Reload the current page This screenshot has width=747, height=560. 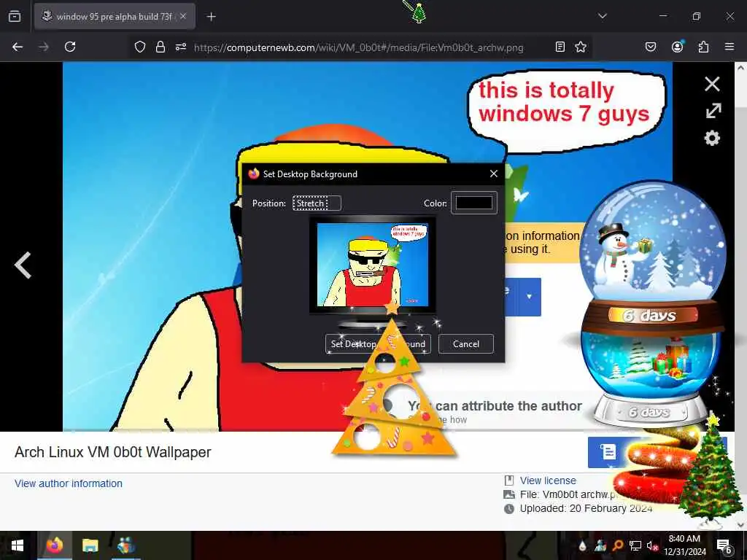pos(70,47)
